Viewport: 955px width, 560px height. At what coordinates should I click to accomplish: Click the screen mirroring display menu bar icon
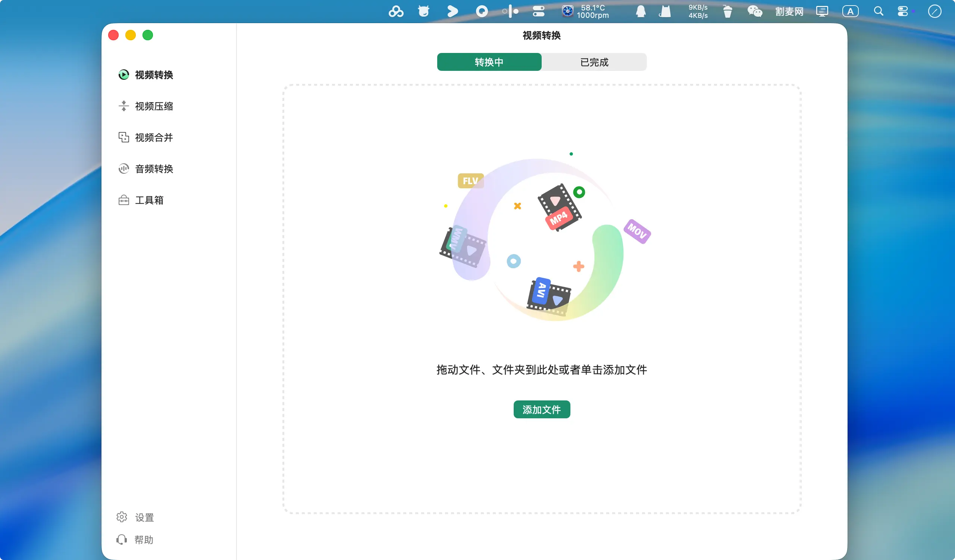(821, 11)
